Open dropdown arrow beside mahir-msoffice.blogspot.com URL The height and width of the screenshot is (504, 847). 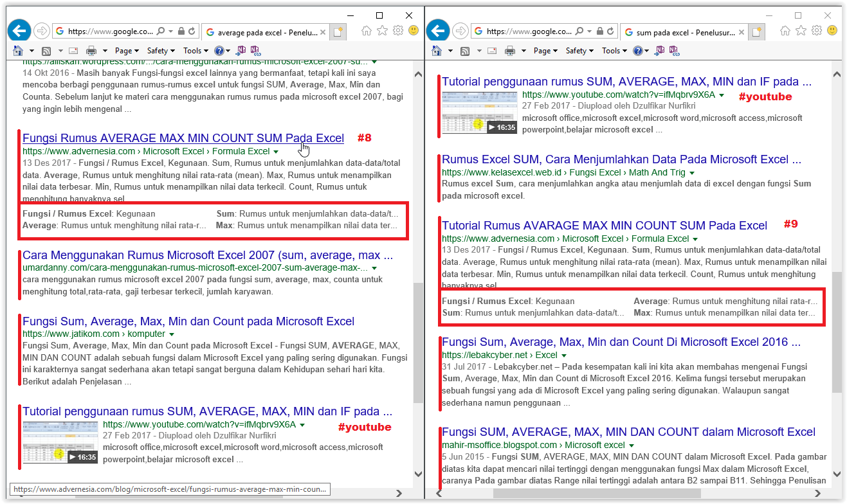pyautogui.click(x=632, y=446)
